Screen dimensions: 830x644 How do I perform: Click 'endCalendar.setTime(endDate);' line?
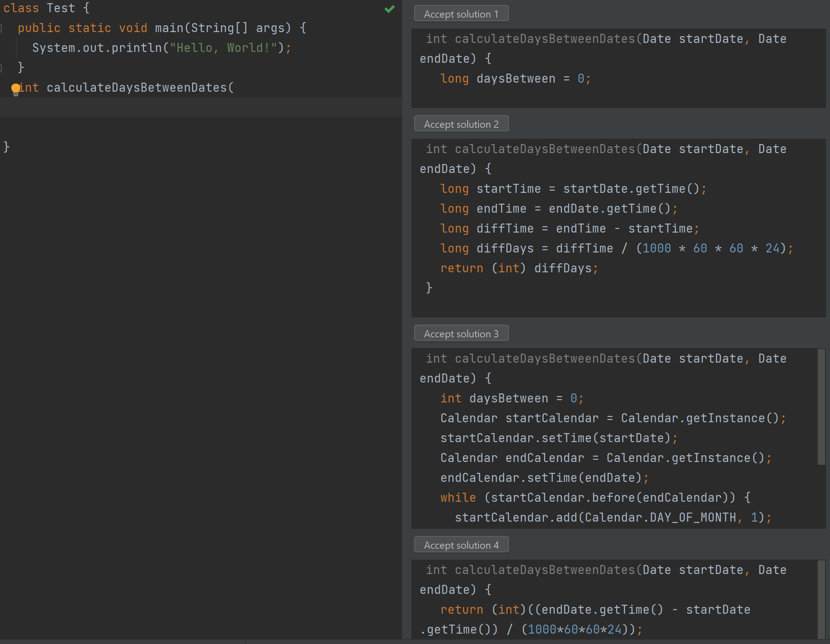[x=545, y=478]
